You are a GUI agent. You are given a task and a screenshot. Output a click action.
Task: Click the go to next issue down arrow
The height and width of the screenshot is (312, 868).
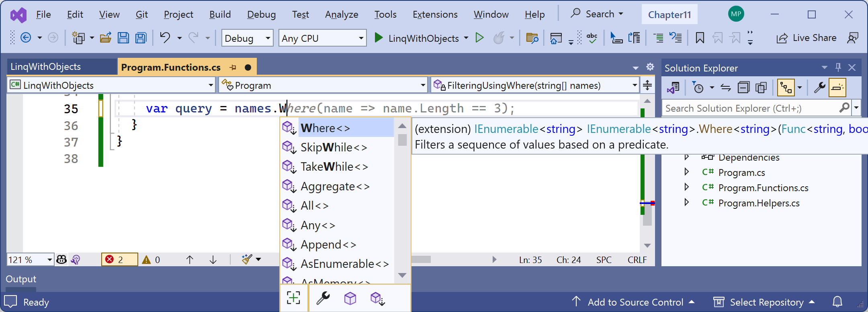click(x=213, y=260)
